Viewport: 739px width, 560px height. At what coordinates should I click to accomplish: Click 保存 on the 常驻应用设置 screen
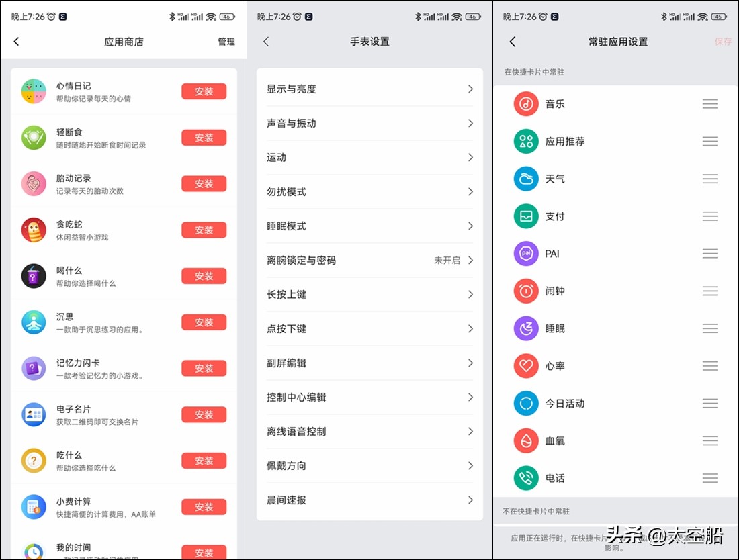point(724,42)
